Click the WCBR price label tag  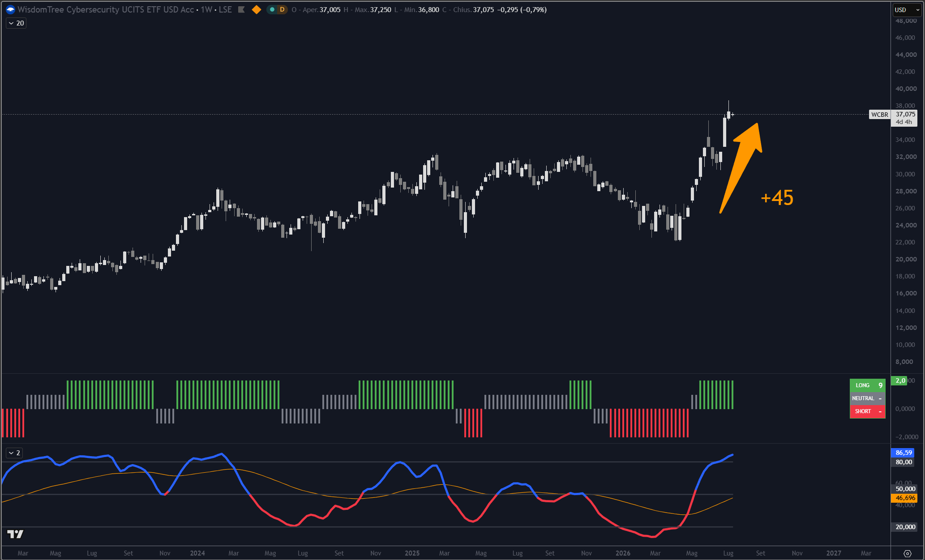point(879,115)
